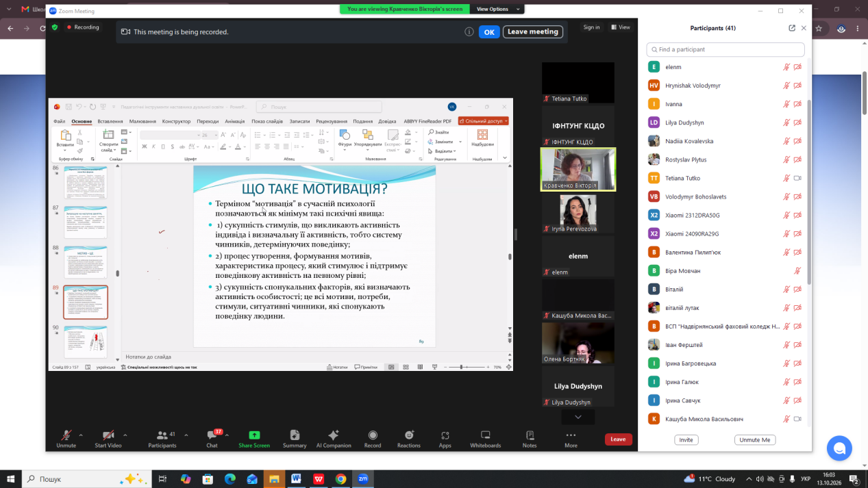Click the Record icon in Zoom toolbar
Image resolution: width=868 pixels, height=488 pixels.
373,435
